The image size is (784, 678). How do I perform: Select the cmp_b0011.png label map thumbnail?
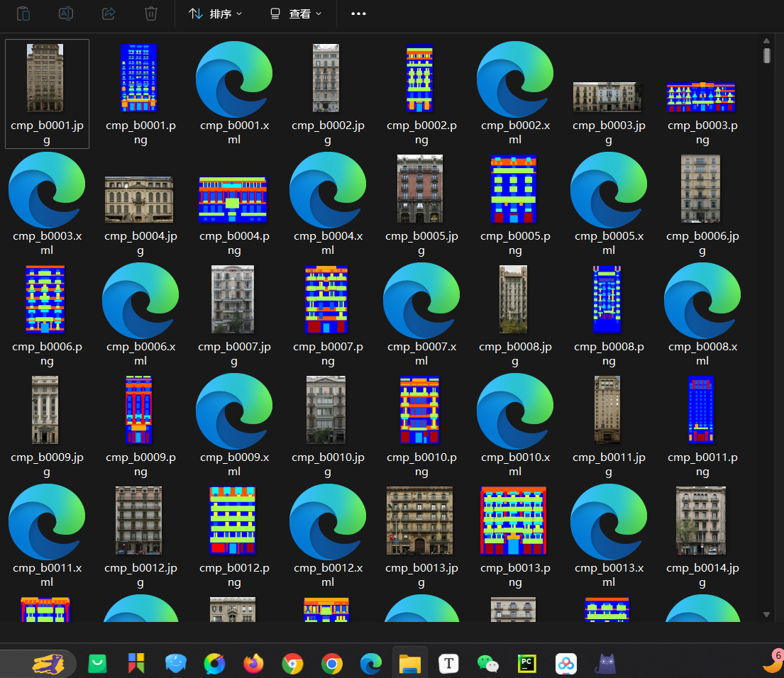coord(701,410)
